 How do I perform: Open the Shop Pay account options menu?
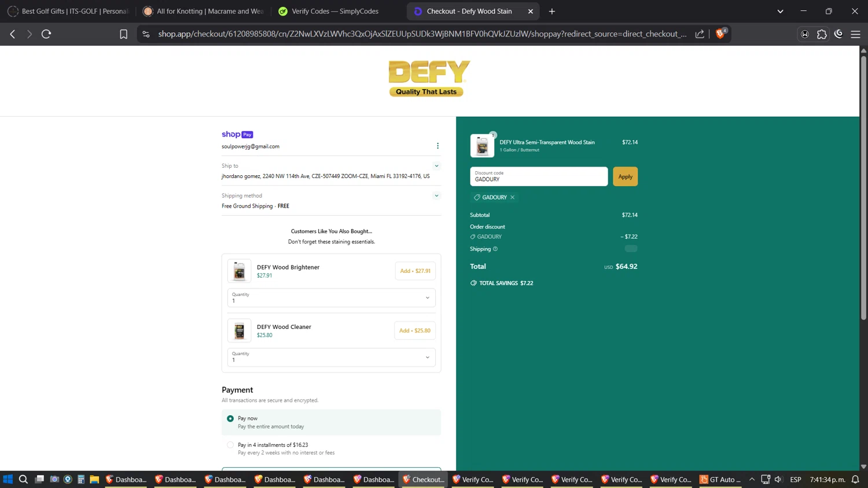[x=437, y=146]
